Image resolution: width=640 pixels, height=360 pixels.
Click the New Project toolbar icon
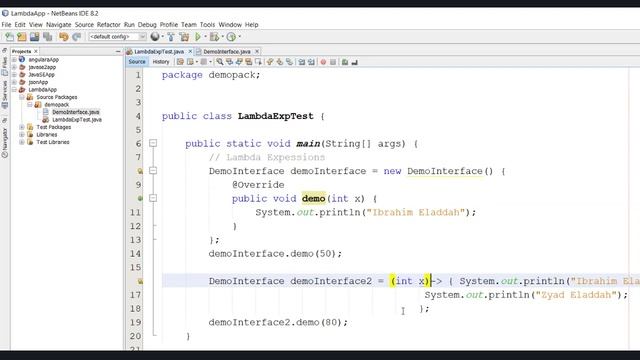click(x=22, y=37)
